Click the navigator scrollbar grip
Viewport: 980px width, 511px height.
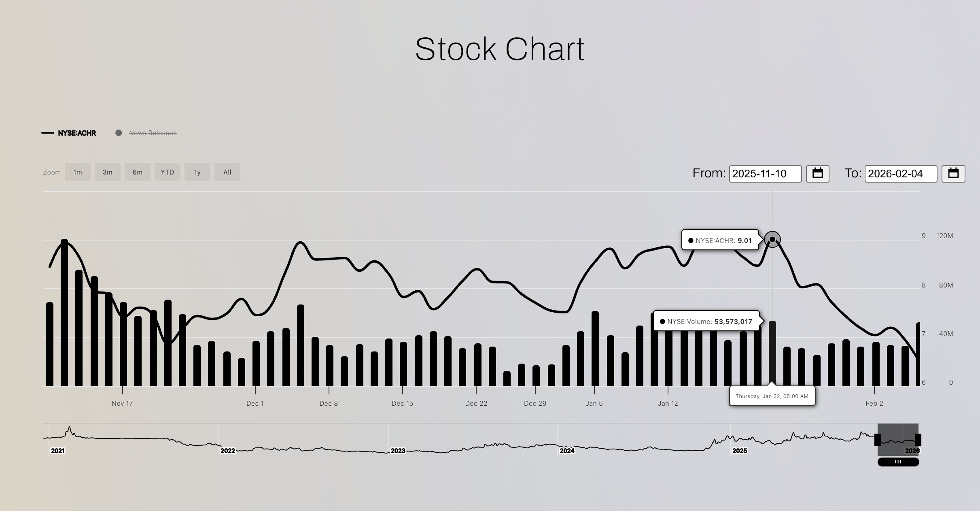[898, 462]
